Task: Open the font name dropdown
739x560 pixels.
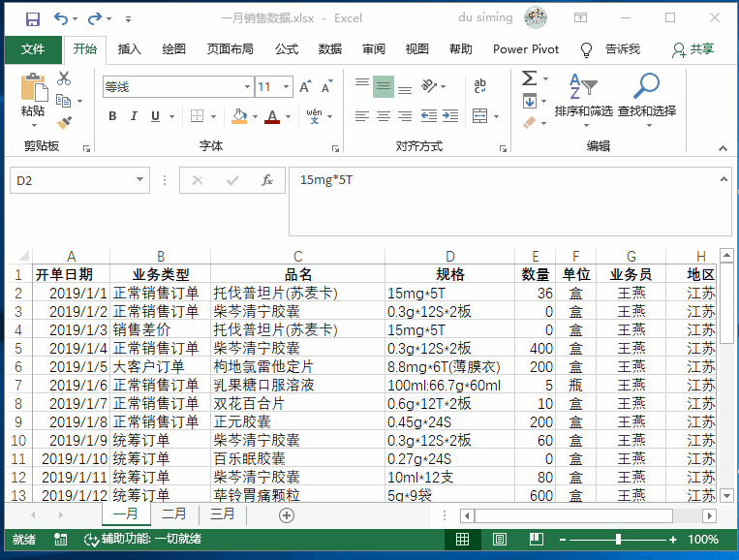Action: pyautogui.click(x=247, y=87)
